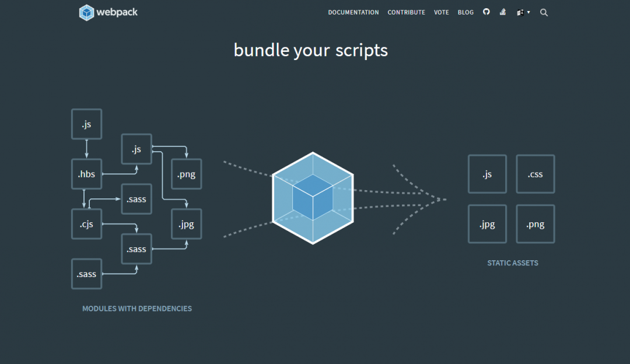The height and width of the screenshot is (364, 630).
Task: Click the BLOG menu item
Action: [x=466, y=12]
